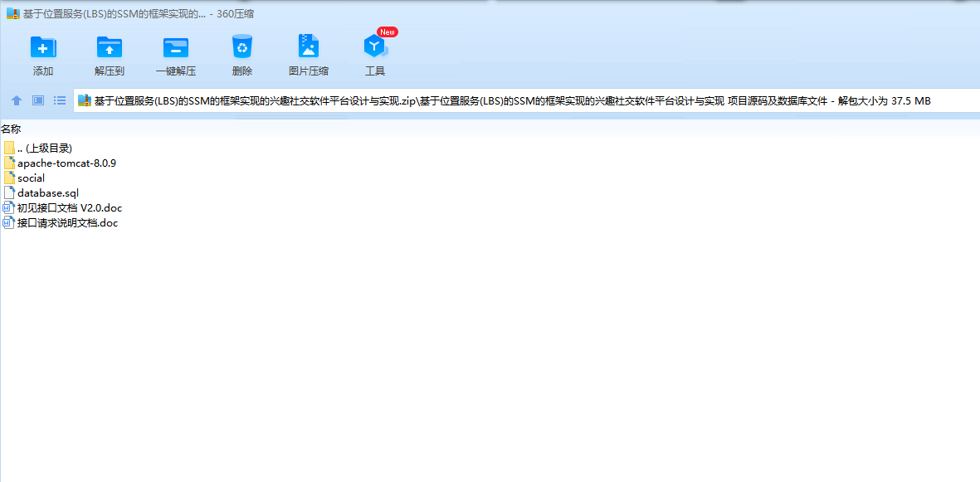Select the apache-tomcat-8.0.9 folder
The height and width of the screenshot is (482, 980).
pos(60,163)
